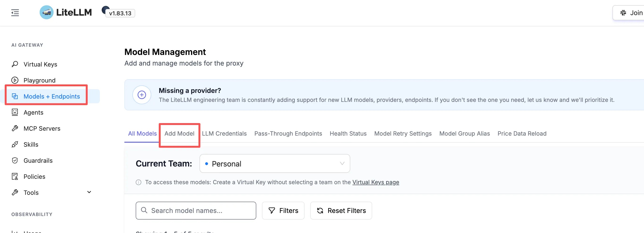Follow the Virtual Keys page link
Image resolution: width=644 pixels, height=233 pixels.
(x=375, y=182)
